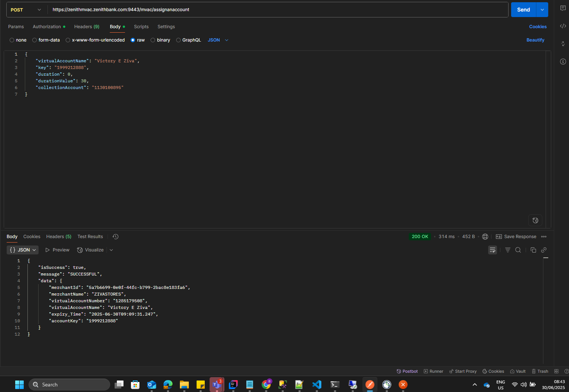This screenshot has width=569, height=392.
Task: Switch to the Authorization tab
Action: 47,27
